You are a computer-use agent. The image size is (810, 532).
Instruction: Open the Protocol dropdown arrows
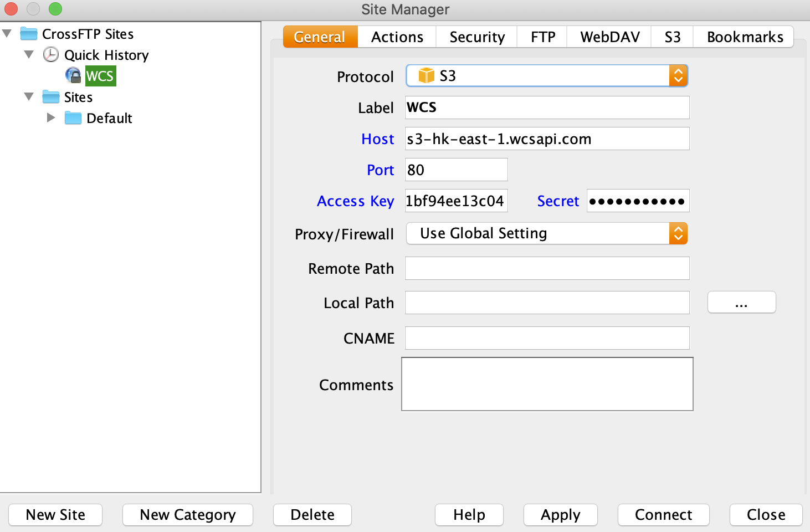(x=678, y=76)
